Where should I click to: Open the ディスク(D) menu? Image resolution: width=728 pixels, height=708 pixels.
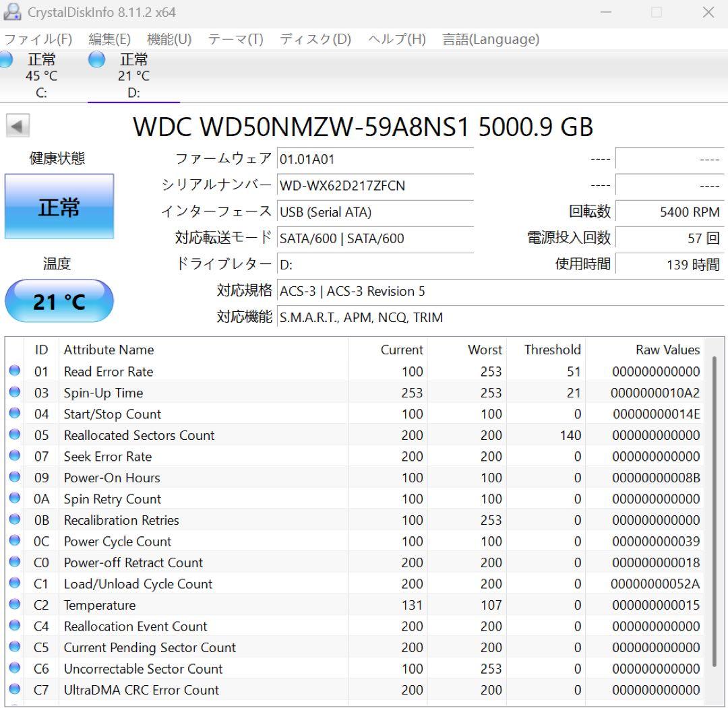tap(315, 40)
